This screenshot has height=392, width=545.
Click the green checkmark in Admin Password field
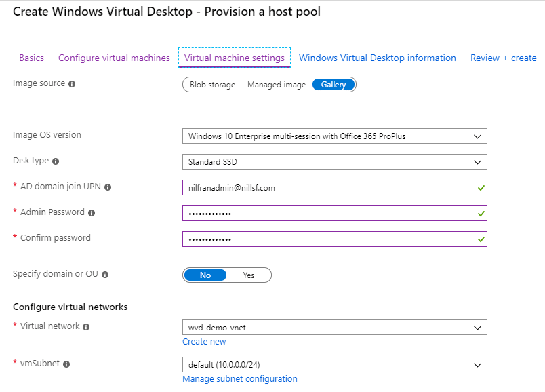(481, 214)
